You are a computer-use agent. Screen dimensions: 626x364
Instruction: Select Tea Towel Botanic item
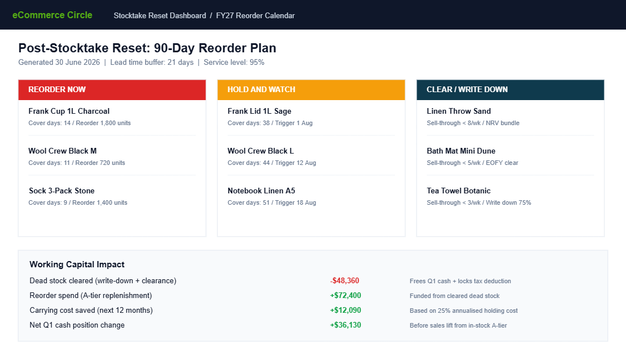pyautogui.click(x=459, y=191)
